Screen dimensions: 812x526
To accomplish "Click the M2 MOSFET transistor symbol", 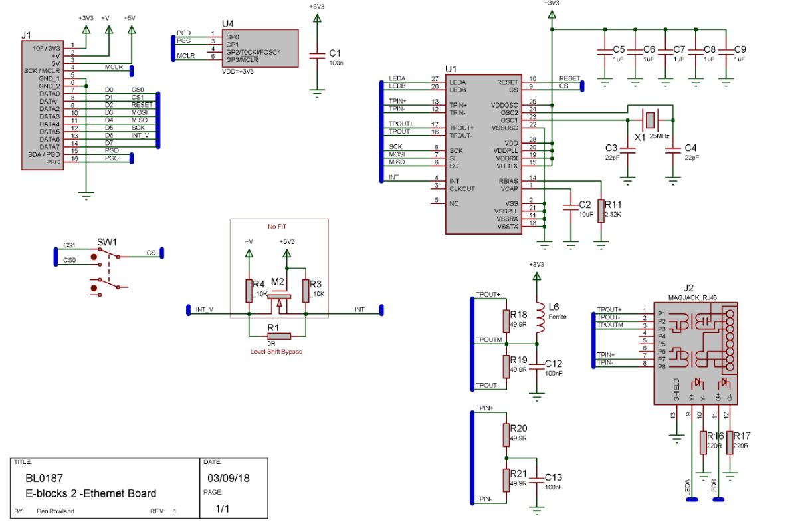I will tap(278, 298).
